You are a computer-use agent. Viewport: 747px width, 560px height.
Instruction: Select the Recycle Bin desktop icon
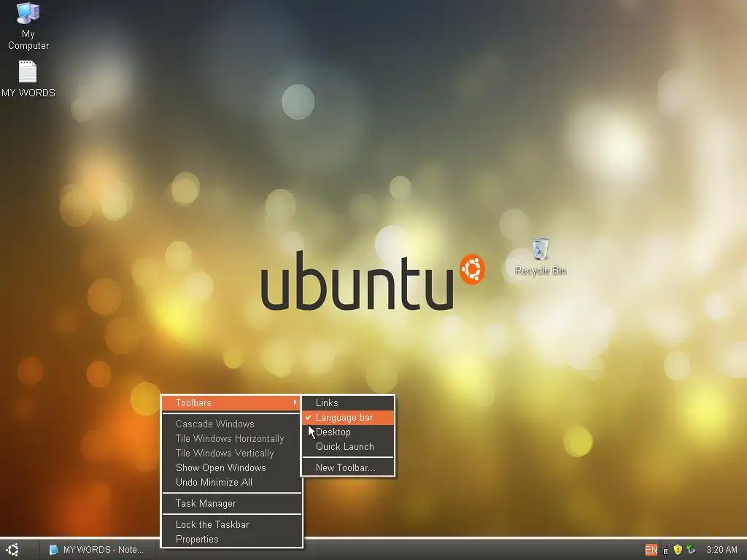(541, 257)
